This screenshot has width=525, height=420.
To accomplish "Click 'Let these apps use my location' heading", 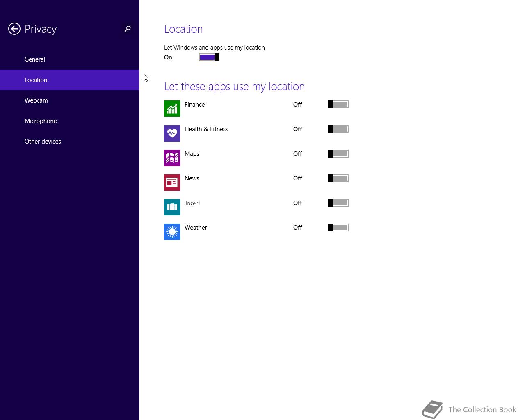I will click(234, 87).
